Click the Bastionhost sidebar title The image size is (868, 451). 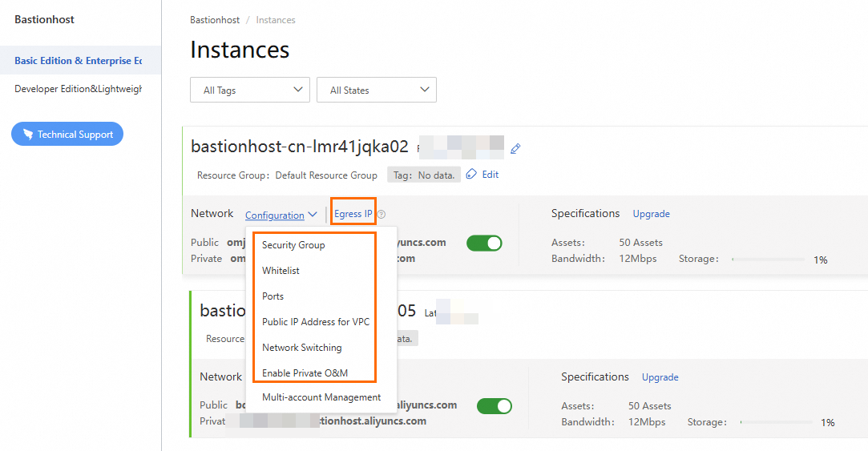[44, 19]
